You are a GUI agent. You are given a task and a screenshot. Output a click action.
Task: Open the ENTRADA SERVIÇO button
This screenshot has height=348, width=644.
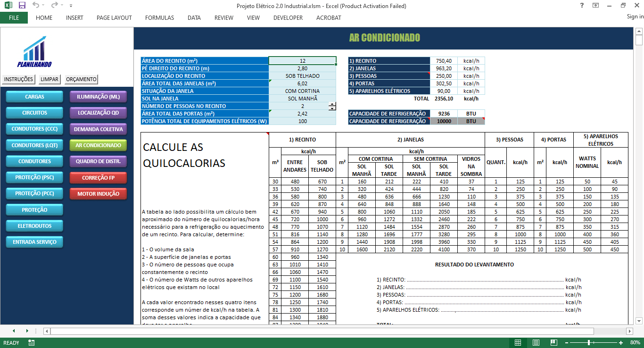pos(34,242)
